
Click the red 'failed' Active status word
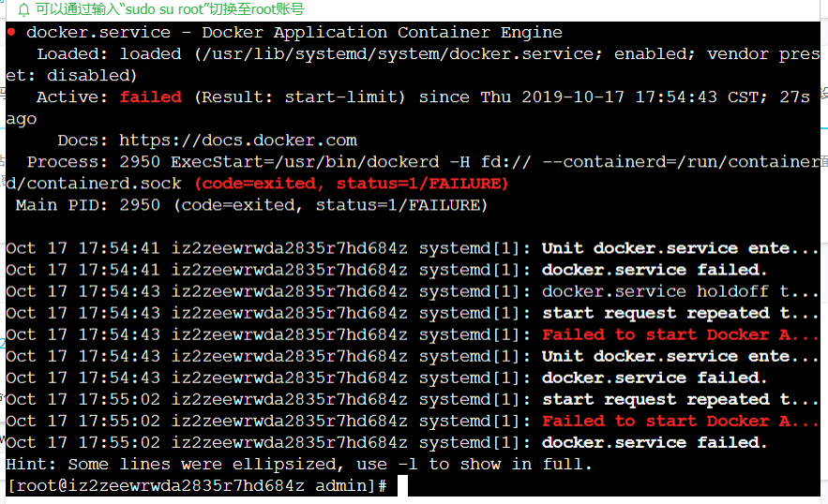[x=150, y=97]
